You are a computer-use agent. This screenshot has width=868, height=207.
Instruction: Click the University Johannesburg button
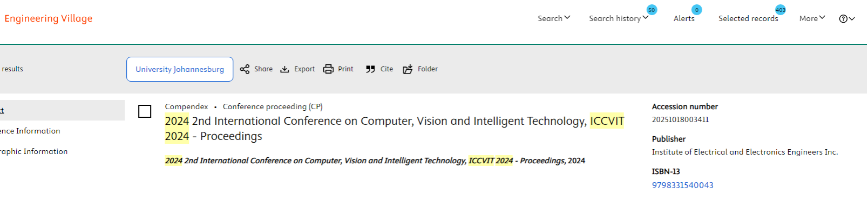[180, 69]
